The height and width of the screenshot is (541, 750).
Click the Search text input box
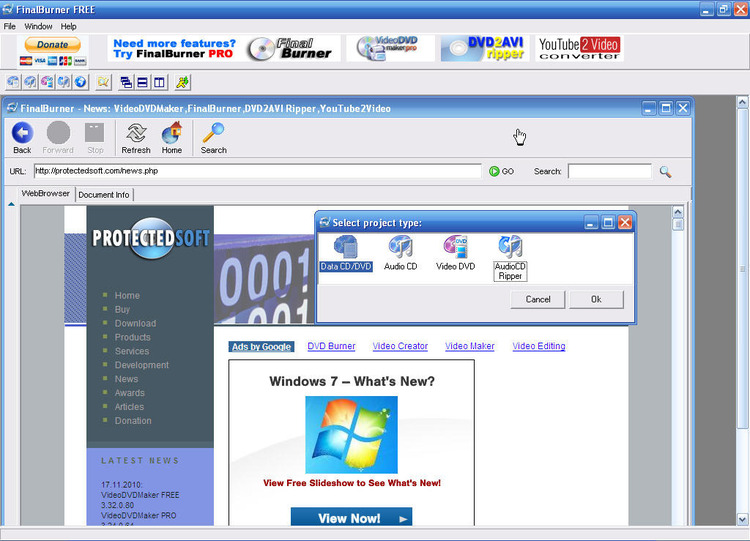[609, 171]
